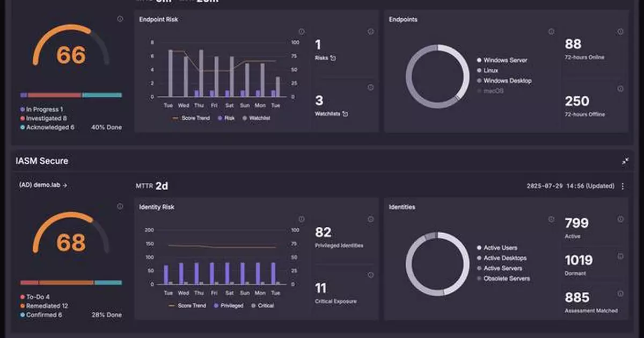Open the (AD) demo.lab link
The width and height of the screenshot is (644, 338).
pyautogui.click(x=43, y=185)
